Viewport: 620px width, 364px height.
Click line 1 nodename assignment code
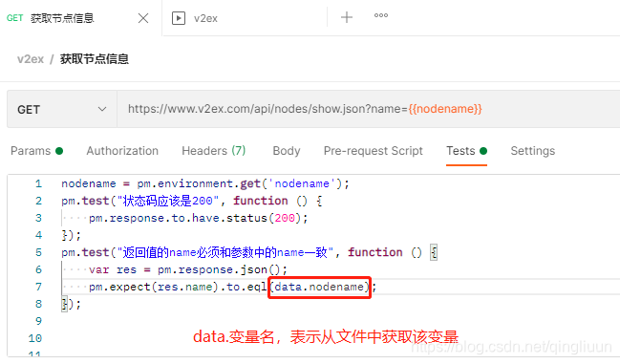tap(205, 183)
